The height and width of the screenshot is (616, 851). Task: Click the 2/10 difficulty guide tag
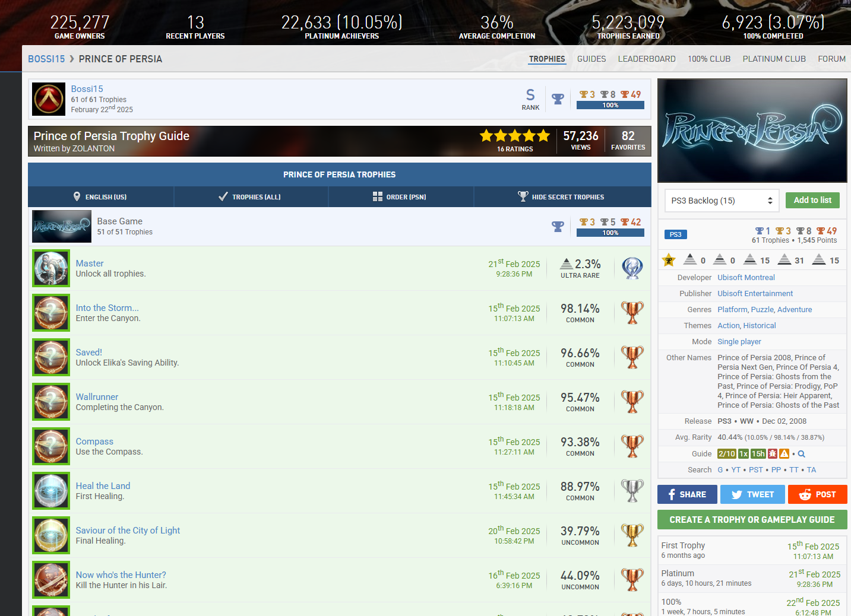(x=727, y=453)
